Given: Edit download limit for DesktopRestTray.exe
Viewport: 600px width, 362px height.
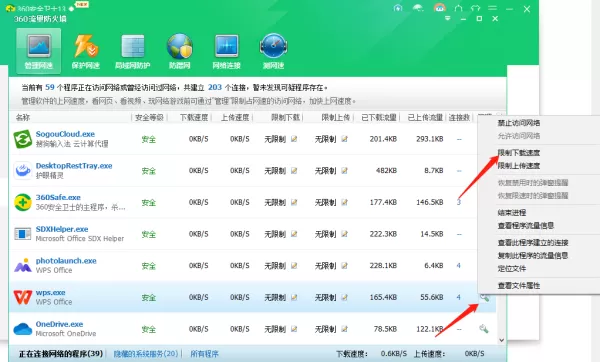Looking at the screenshot, I should [294, 171].
